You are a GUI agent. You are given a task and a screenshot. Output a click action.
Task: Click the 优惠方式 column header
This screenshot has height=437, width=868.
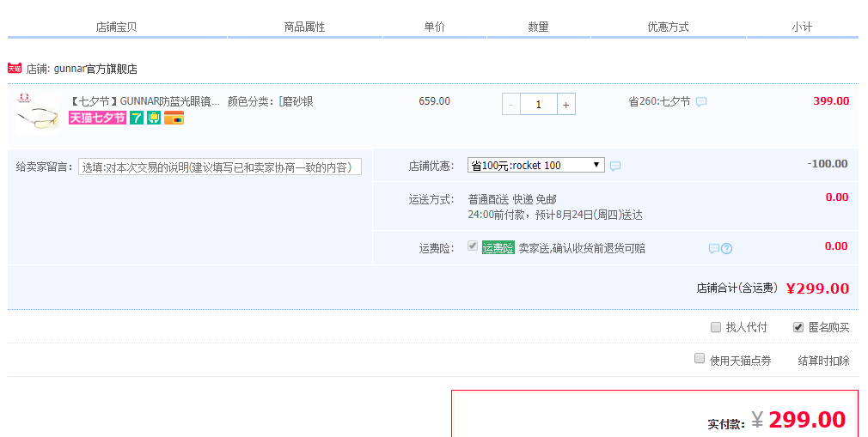668,27
